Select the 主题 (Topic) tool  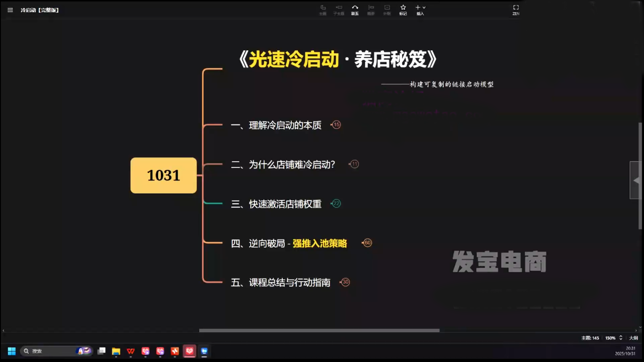pyautogui.click(x=323, y=9)
